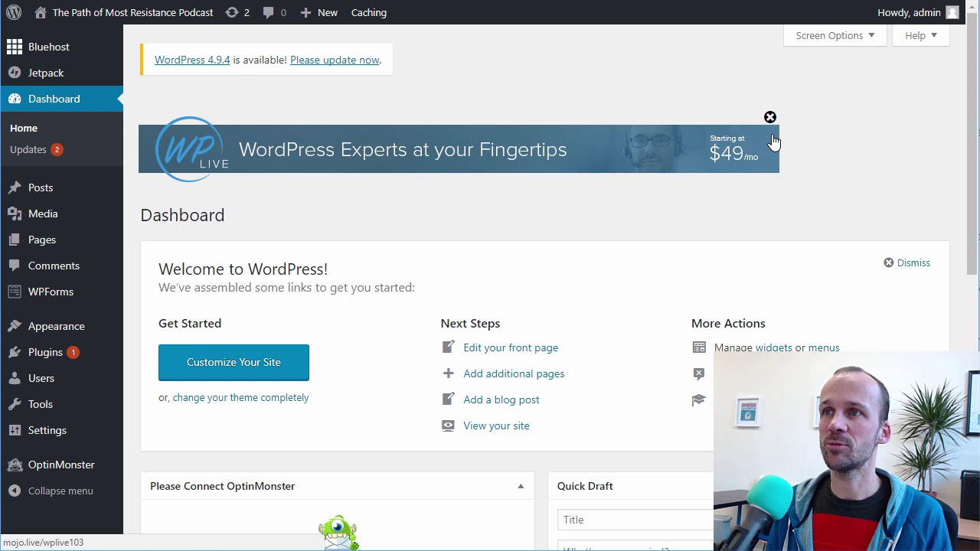Select the Home submenu item
Image resolution: width=980 pixels, height=551 pixels.
click(24, 128)
